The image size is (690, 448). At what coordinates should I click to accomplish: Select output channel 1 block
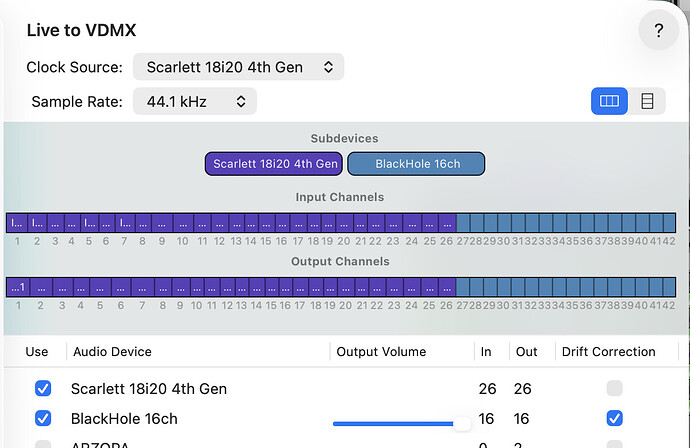coord(18,287)
